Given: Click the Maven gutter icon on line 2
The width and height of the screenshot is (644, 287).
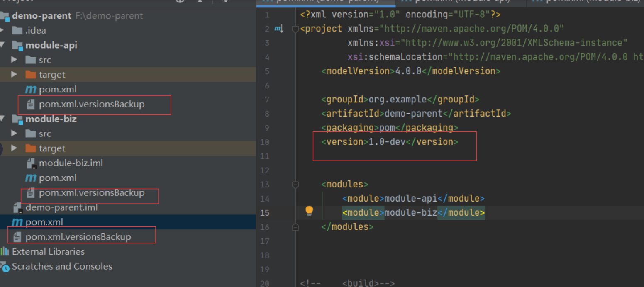Looking at the screenshot, I should tap(278, 29).
